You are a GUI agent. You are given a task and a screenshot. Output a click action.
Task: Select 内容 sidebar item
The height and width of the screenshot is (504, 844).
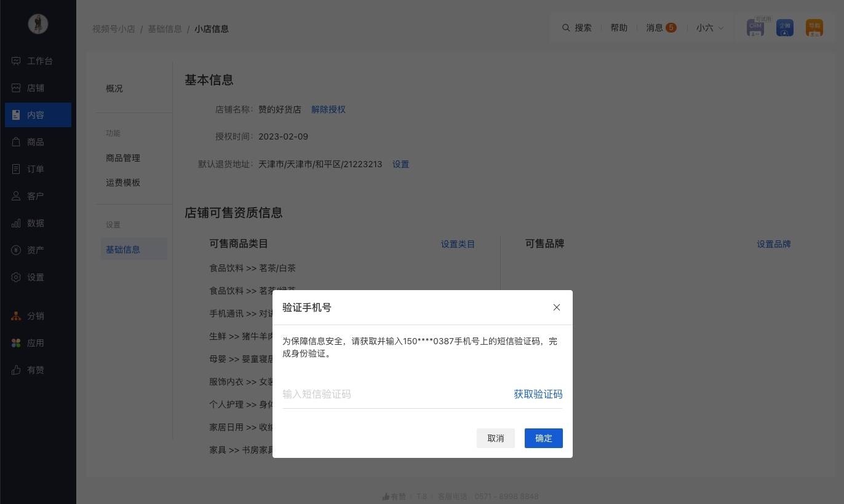point(38,115)
